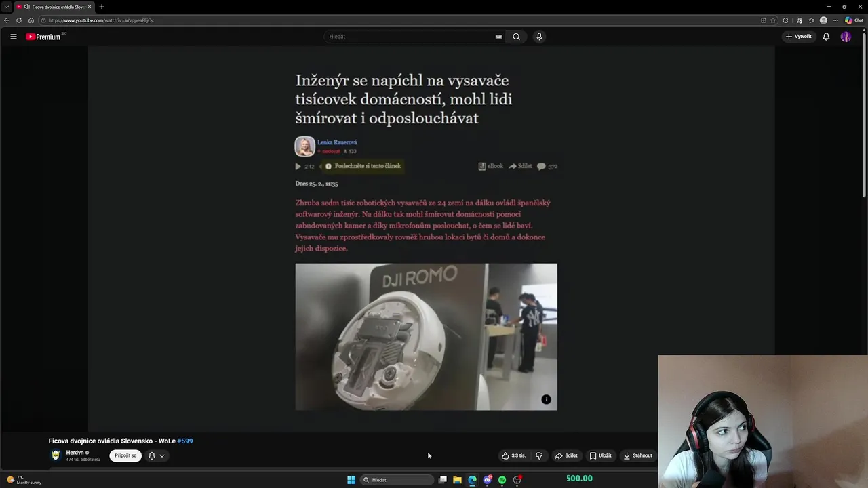This screenshot has width=868, height=488.
Task: Open the Herdyn channel avatar
Action: click(56, 455)
